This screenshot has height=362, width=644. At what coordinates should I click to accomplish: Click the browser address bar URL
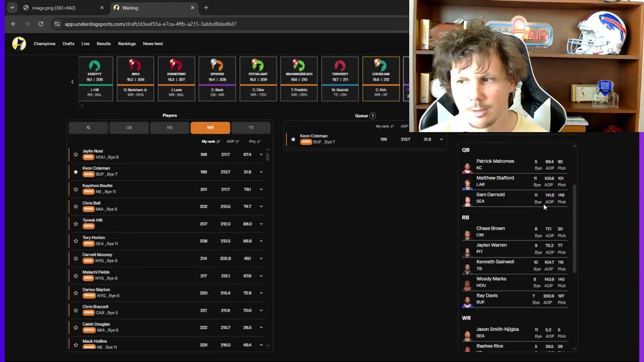coord(150,24)
